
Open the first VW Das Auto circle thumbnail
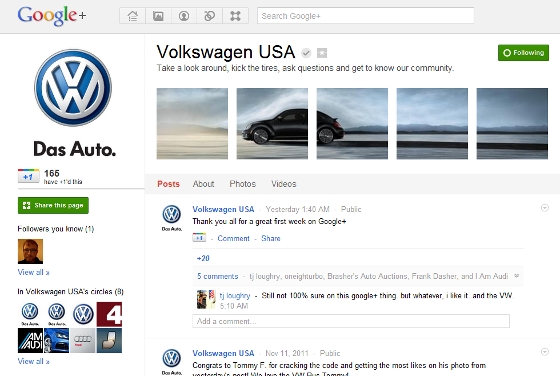point(30,314)
